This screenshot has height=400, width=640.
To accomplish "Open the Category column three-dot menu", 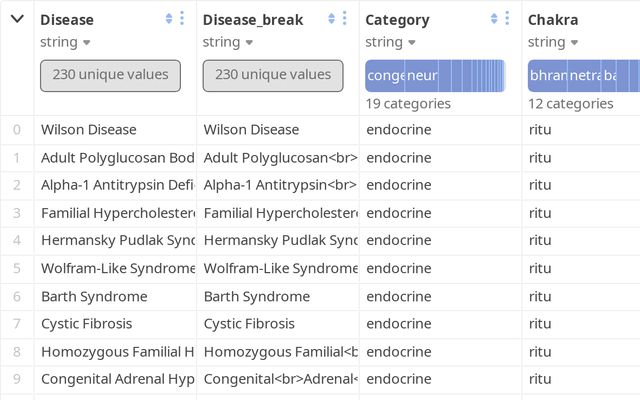I will pos(507,19).
